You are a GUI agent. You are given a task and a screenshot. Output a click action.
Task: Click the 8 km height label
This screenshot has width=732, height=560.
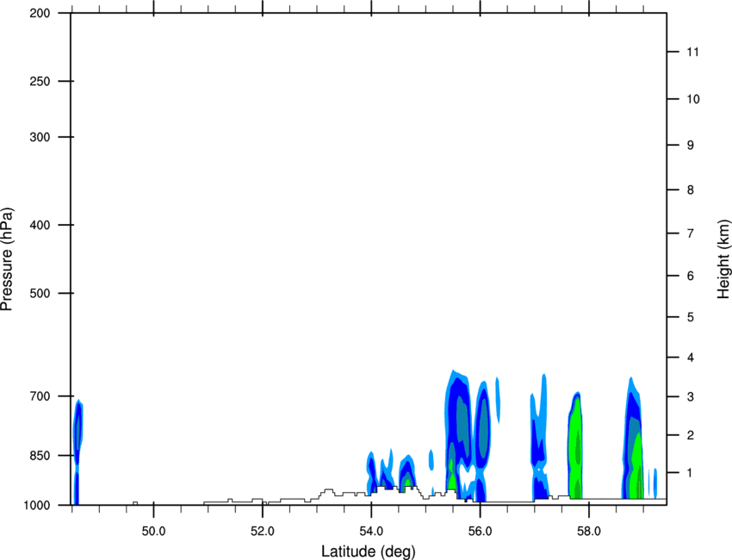coord(691,190)
